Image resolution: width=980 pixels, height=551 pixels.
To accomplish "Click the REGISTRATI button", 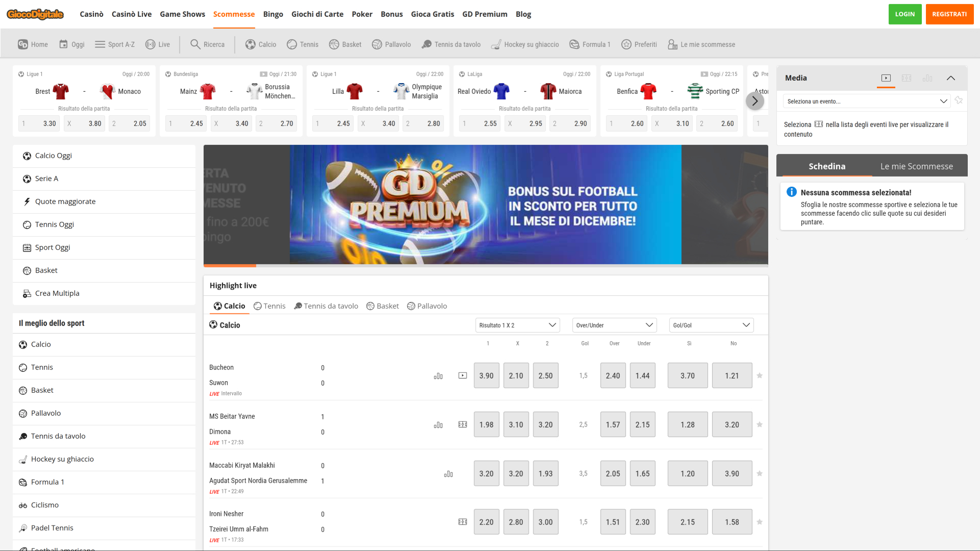I will [949, 14].
